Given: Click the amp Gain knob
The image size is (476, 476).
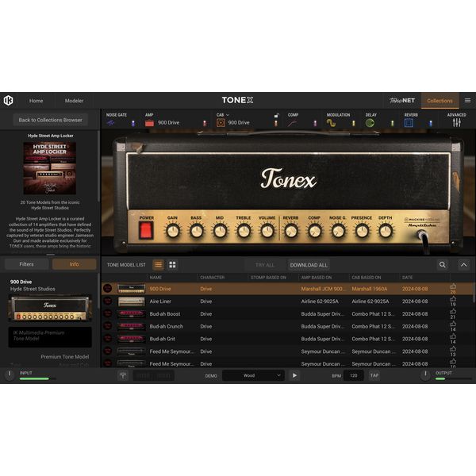Looking at the screenshot, I should pos(173,231).
